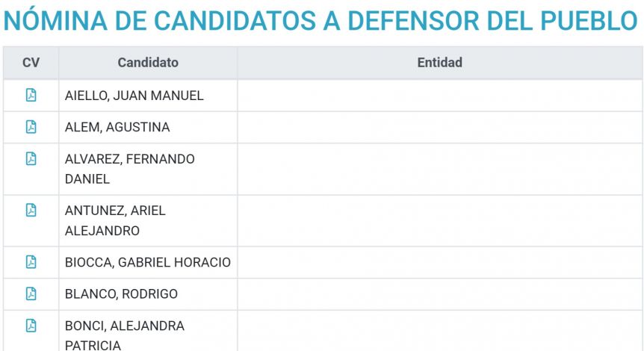Open the CV PDF for Biocca, Gabriel Horacio

pyautogui.click(x=31, y=261)
